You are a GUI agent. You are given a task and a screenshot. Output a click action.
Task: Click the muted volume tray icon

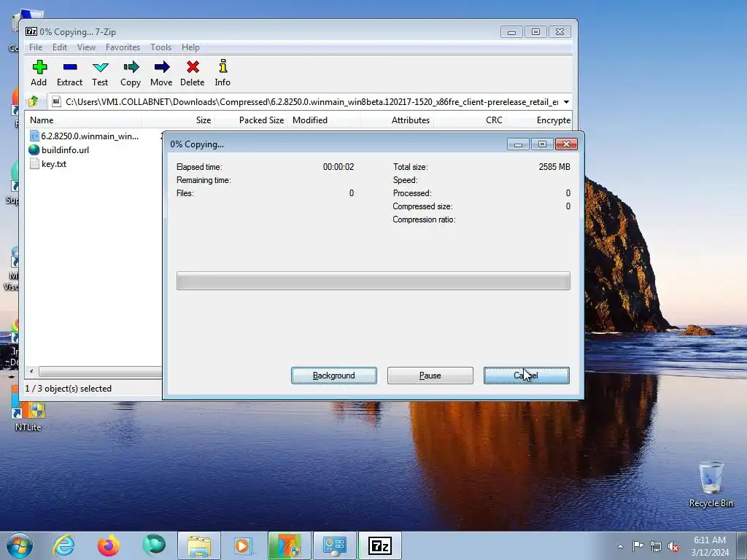pyautogui.click(x=673, y=546)
